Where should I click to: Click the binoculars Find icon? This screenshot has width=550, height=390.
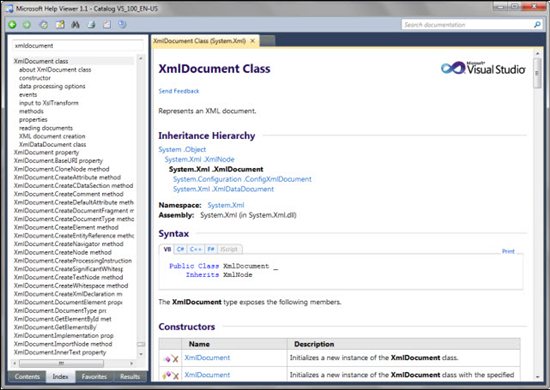pos(75,25)
